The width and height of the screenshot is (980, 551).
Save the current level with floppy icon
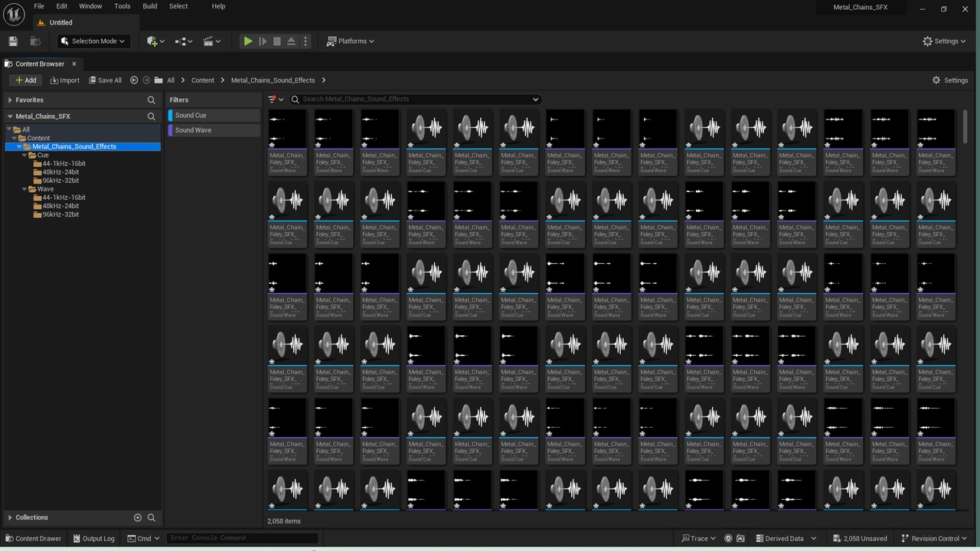point(13,41)
